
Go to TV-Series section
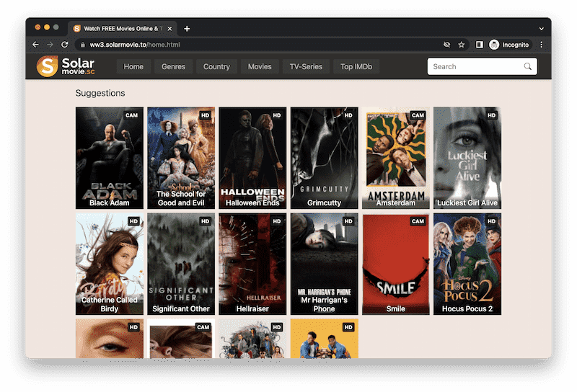[x=306, y=66]
